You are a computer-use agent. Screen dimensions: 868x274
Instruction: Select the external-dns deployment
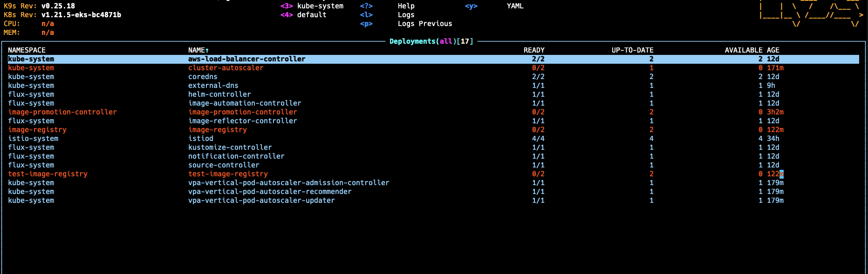213,86
